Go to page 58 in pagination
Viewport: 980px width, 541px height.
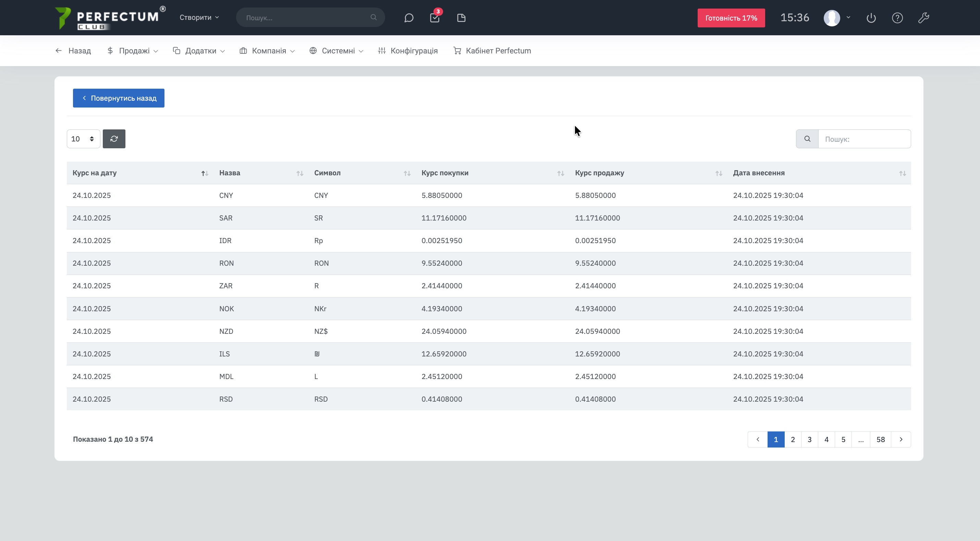tap(880, 440)
